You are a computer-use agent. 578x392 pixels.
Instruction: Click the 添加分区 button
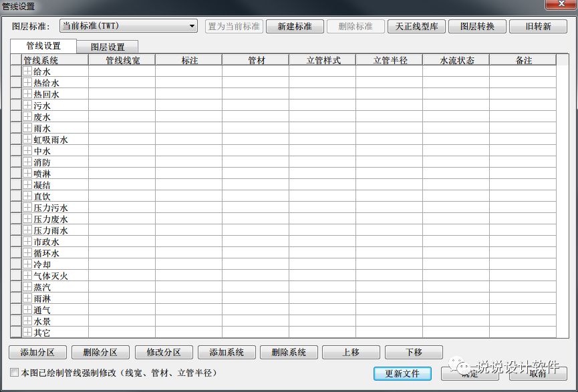(x=37, y=353)
